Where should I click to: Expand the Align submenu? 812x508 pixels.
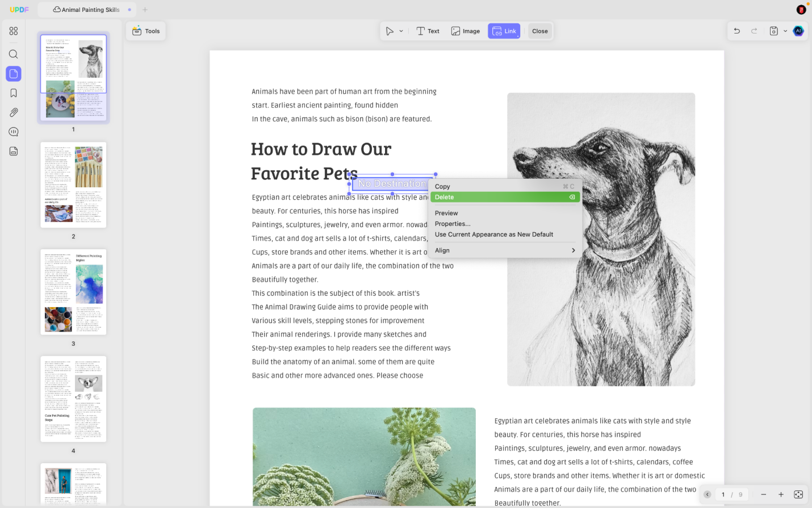click(x=505, y=250)
